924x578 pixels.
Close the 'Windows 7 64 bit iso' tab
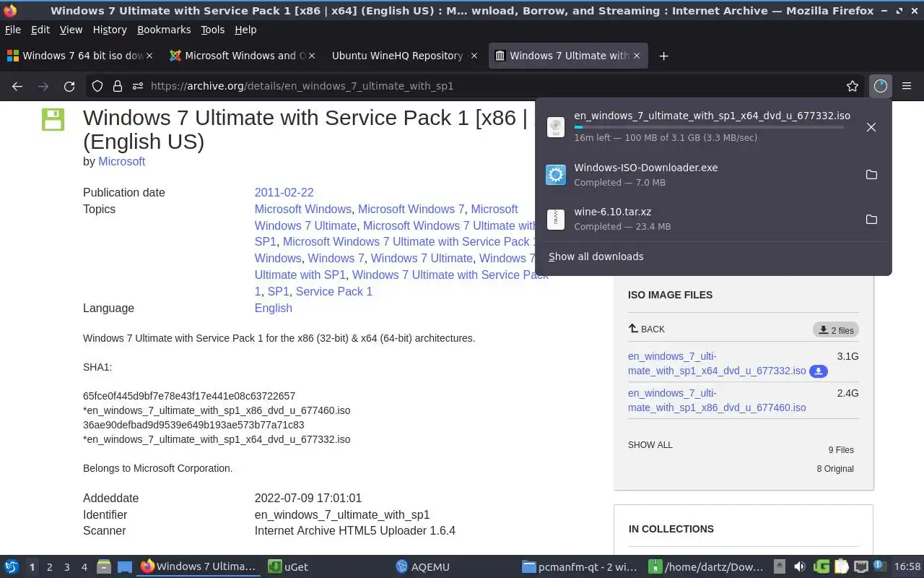[x=149, y=56]
